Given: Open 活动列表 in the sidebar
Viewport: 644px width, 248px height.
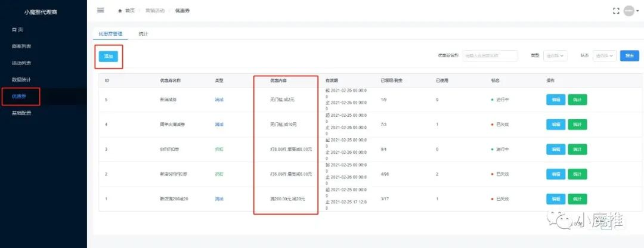Looking at the screenshot, I should [x=21, y=63].
